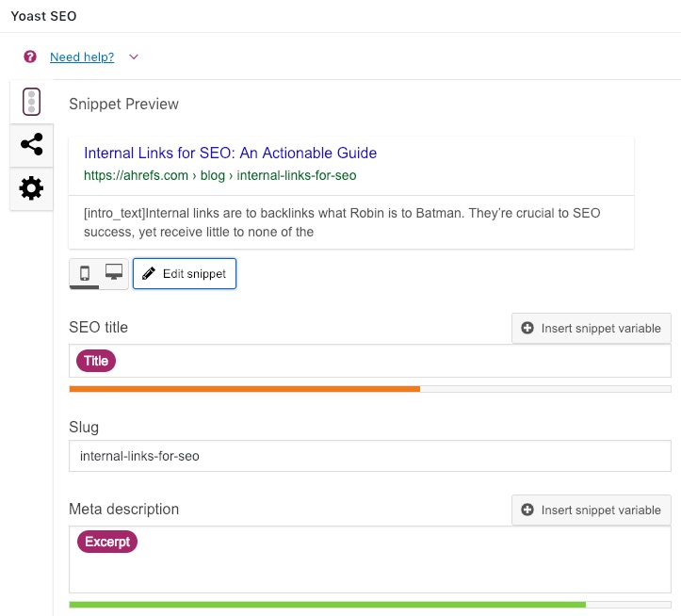Click plus icon for SEO title variable
This screenshot has width=681, height=616.
click(527, 328)
